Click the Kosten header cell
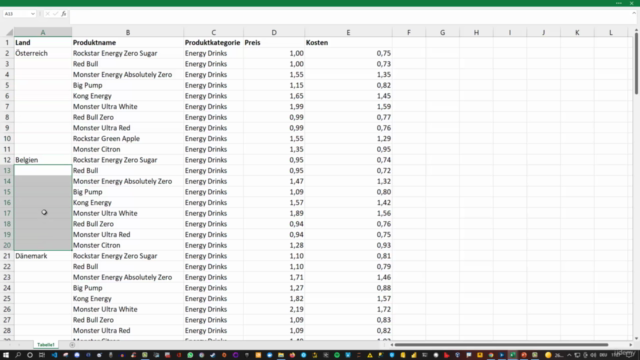Screen dimensions: 640x360 click(x=348, y=42)
